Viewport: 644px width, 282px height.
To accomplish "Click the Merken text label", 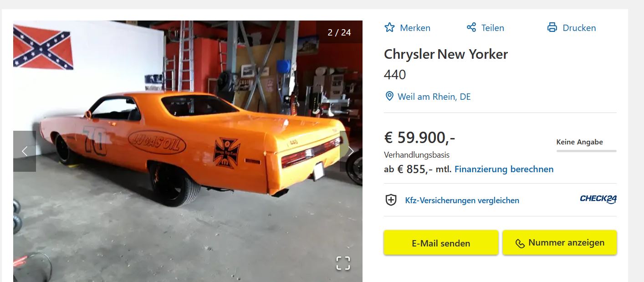I will [415, 28].
